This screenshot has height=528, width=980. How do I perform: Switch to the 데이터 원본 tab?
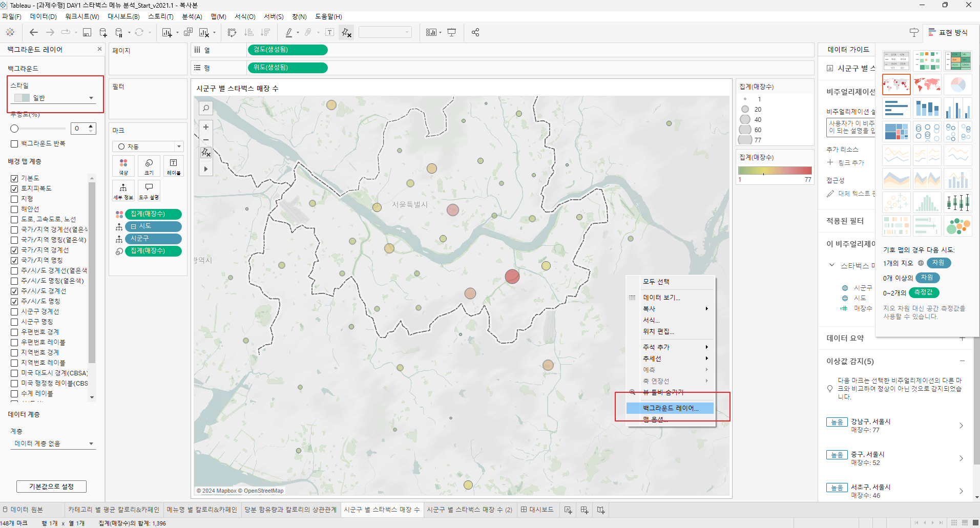pos(23,510)
